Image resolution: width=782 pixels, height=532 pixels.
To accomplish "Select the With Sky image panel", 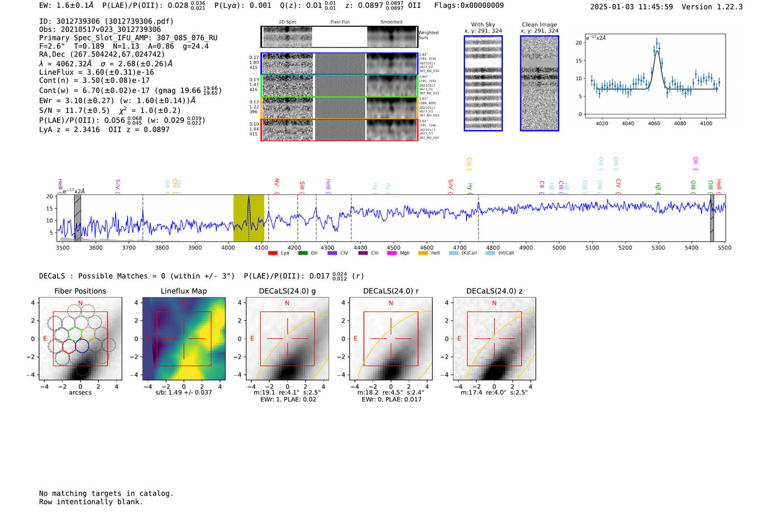I will point(483,83).
